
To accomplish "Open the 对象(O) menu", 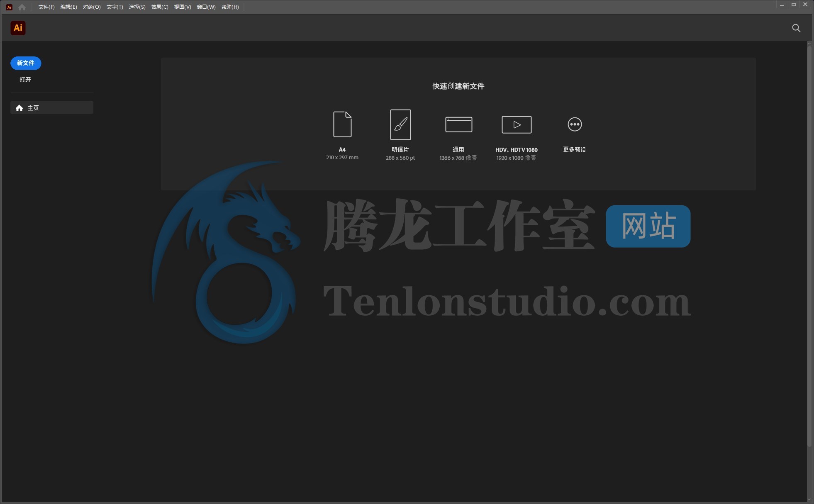I will pos(92,7).
